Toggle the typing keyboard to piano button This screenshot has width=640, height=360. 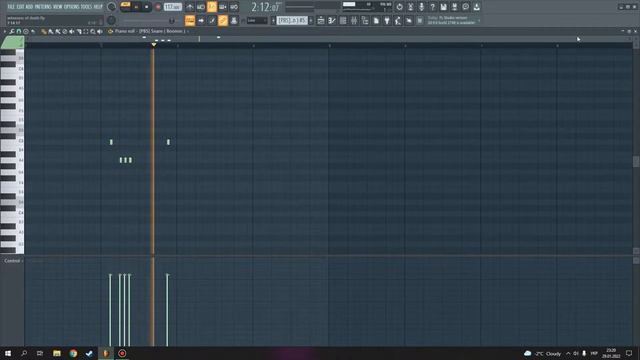pos(190,20)
